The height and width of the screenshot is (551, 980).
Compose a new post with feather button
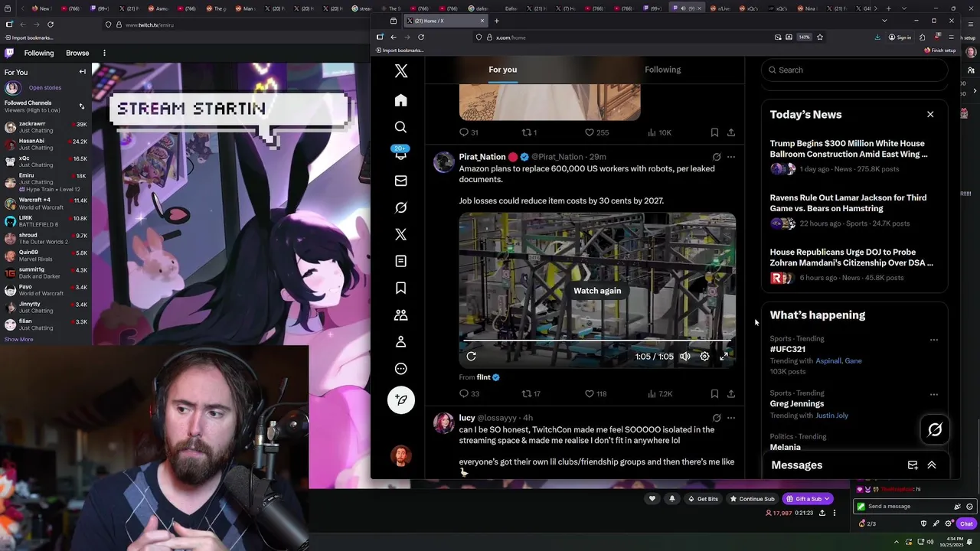[400, 399]
